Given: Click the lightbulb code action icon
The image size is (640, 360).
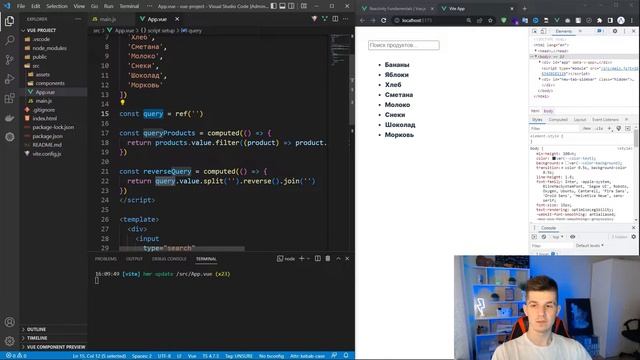Looking at the screenshot, I should pos(122,103).
